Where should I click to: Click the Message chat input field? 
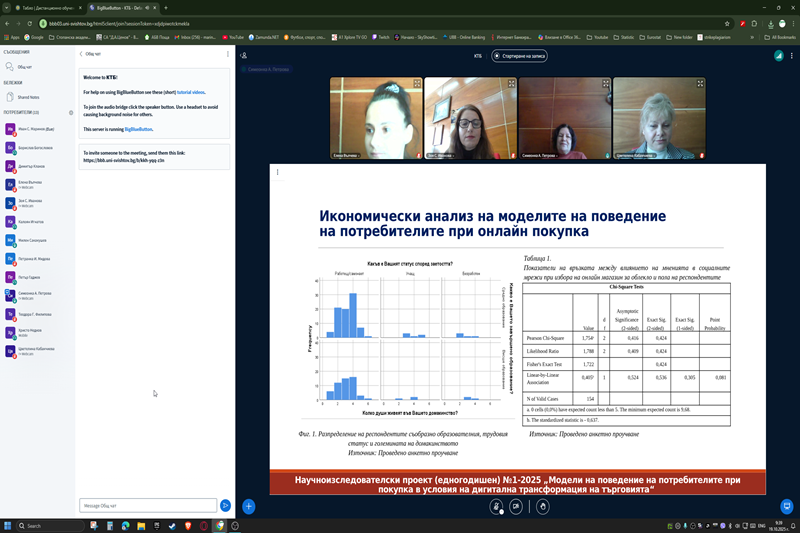[x=148, y=506]
